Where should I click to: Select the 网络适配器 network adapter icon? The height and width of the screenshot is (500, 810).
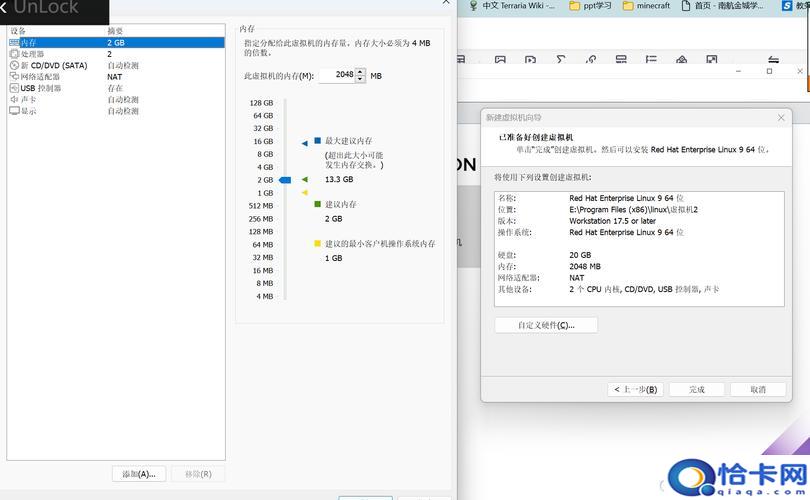[14, 77]
